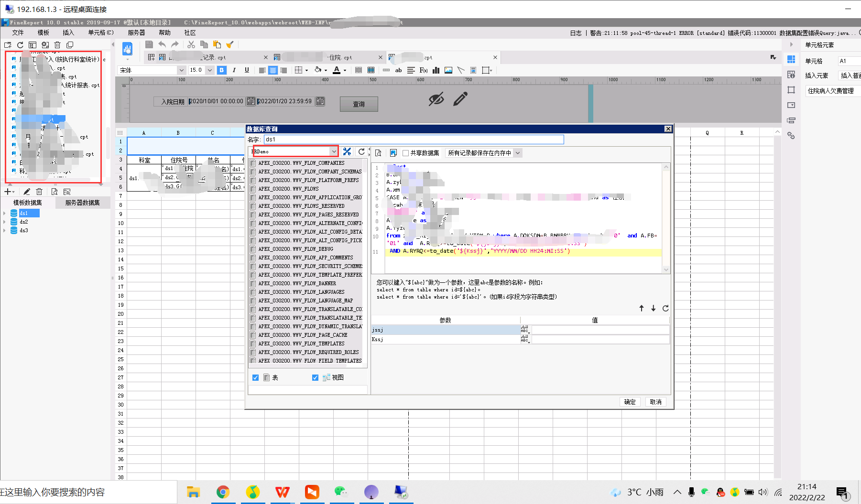This screenshot has width=861, height=504.
Task: Align cell text left
Action: click(x=262, y=70)
